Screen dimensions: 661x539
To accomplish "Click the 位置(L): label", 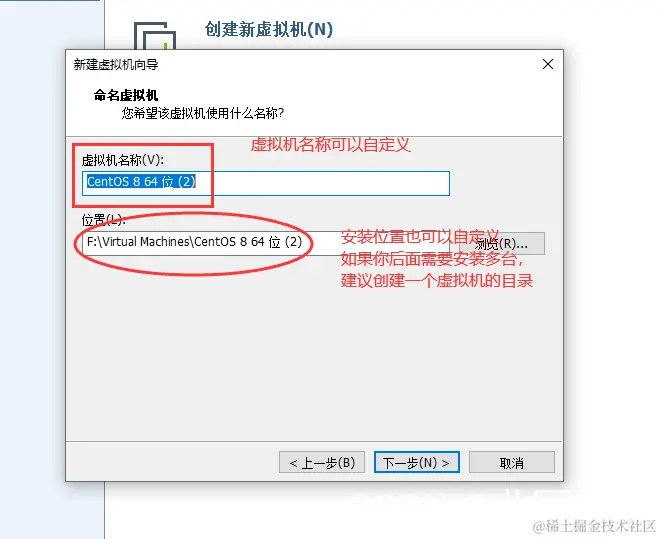I will (103, 220).
